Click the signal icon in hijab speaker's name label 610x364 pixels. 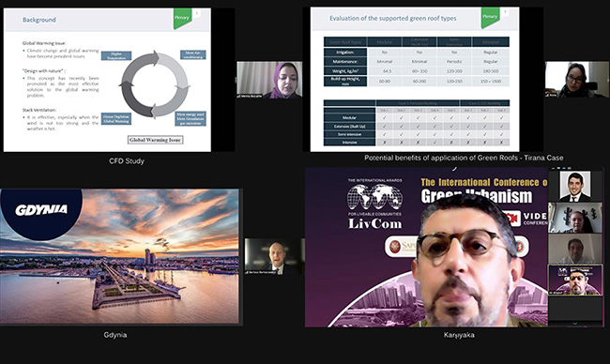[x=238, y=96]
